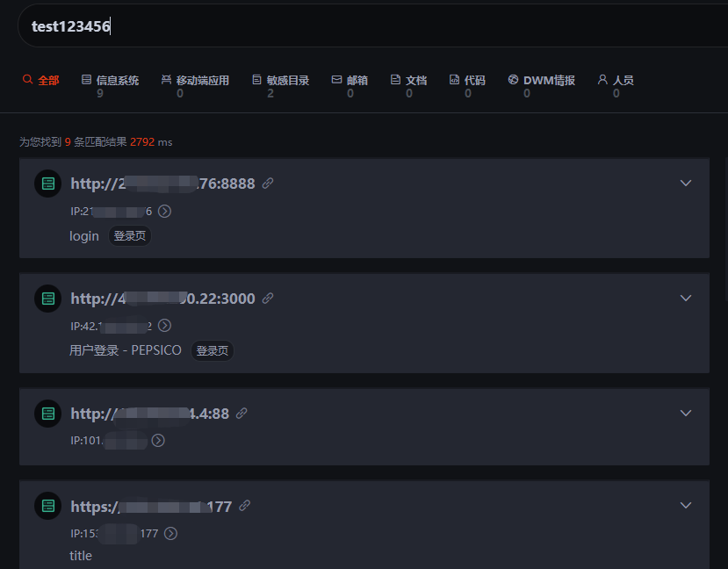Click the search field containing test123456
The width and height of the screenshot is (728, 569).
click(373, 26)
